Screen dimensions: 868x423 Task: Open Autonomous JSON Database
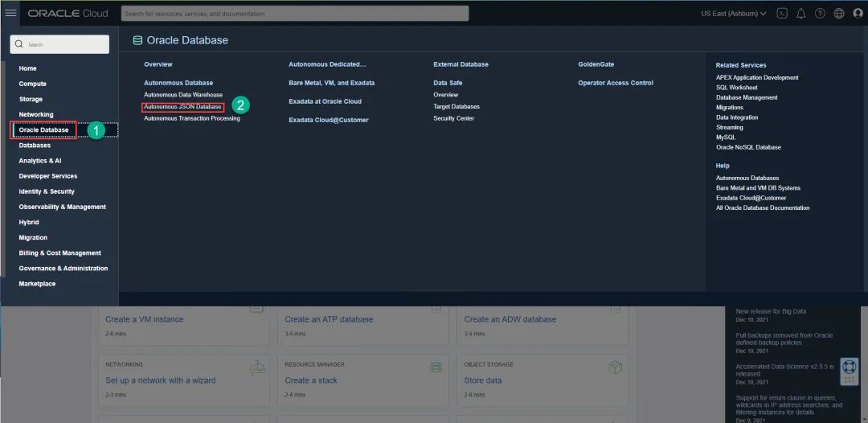coord(182,106)
